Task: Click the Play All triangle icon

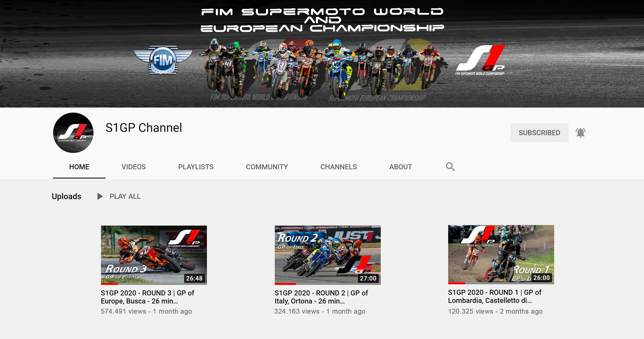Action: (100, 196)
